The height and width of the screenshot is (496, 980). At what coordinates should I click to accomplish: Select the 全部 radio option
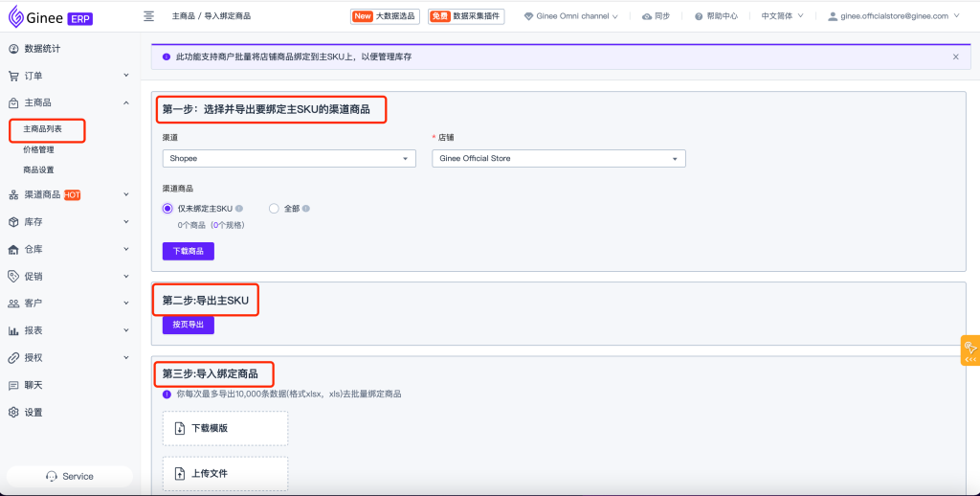point(274,208)
